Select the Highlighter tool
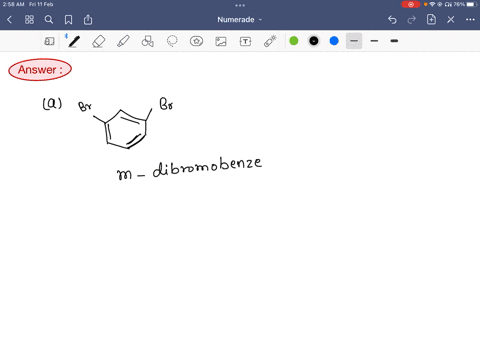 coord(123,41)
